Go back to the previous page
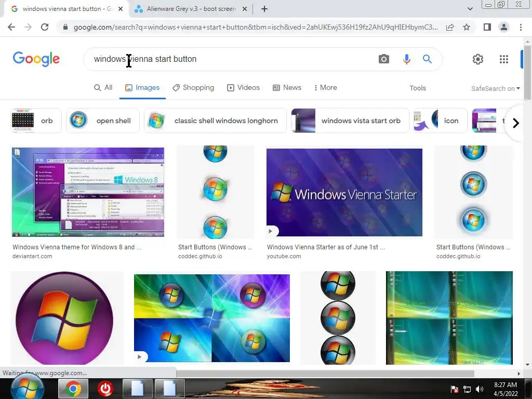 pos(11,27)
